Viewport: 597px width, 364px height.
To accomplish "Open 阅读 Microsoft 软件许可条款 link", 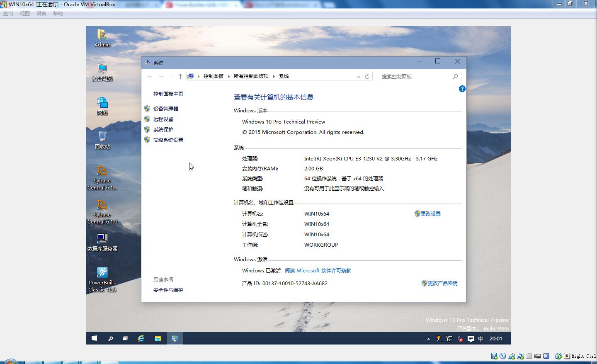I will 318,270.
